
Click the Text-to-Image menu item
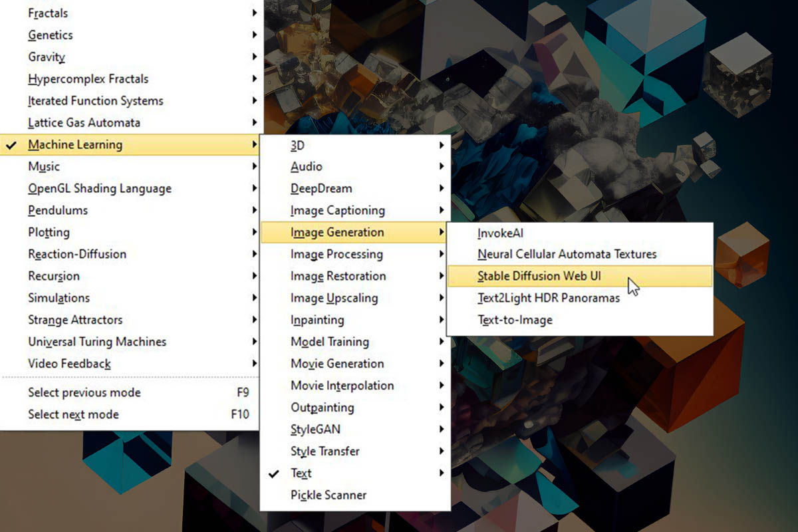[515, 320]
